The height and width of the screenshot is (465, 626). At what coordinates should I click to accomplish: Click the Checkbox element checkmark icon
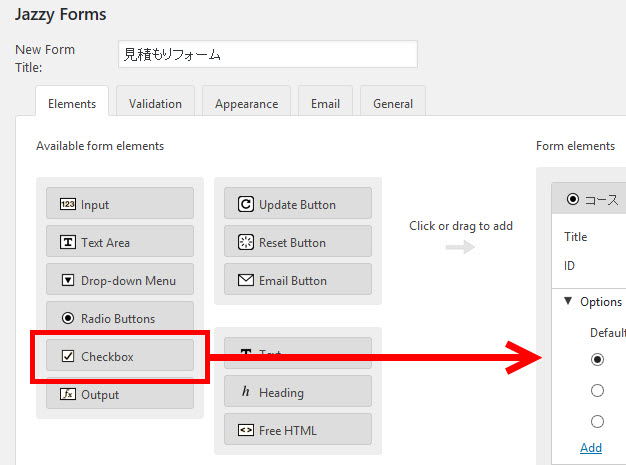coord(67,356)
